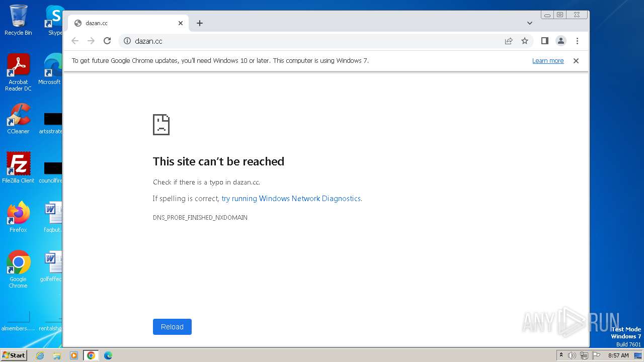The image size is (644, 362).
Task: Click the Chrome taskbar button
Action: [91, 355]
